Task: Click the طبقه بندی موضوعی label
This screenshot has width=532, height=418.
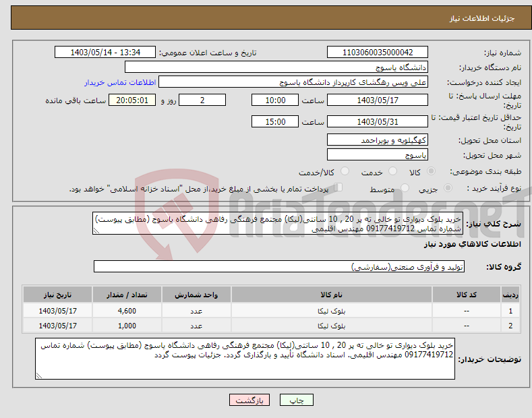Action: click(x=485, y=172)
